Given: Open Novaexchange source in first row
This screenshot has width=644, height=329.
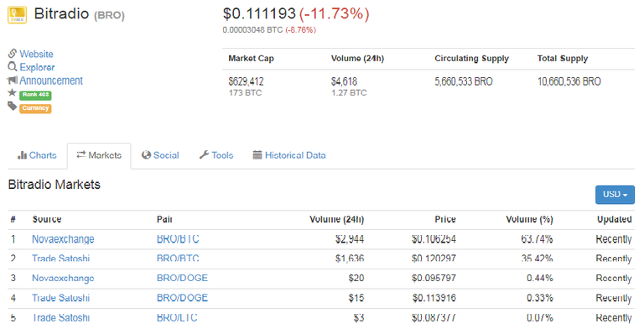Looking at the screenshot, I should pyautogui.click(x=63, y=239).
